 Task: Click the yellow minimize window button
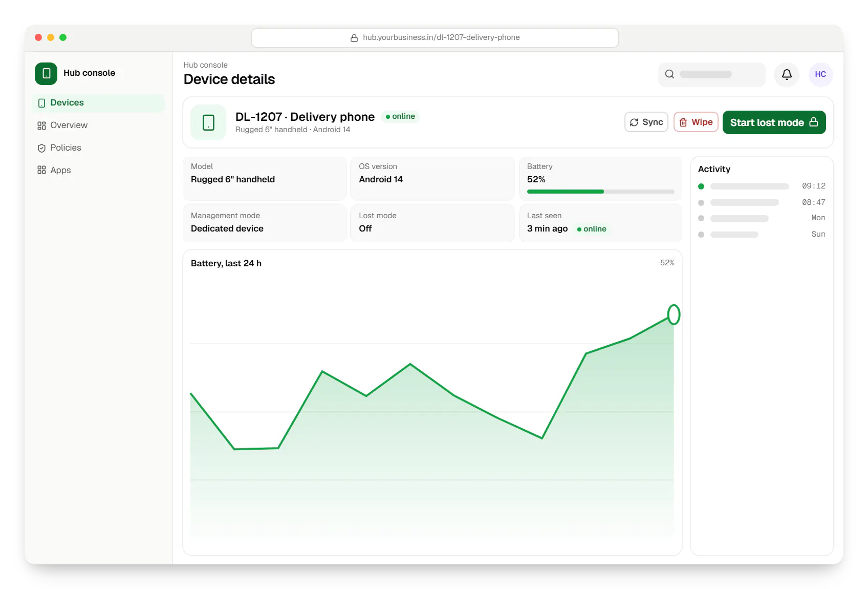tap(51, 37)
